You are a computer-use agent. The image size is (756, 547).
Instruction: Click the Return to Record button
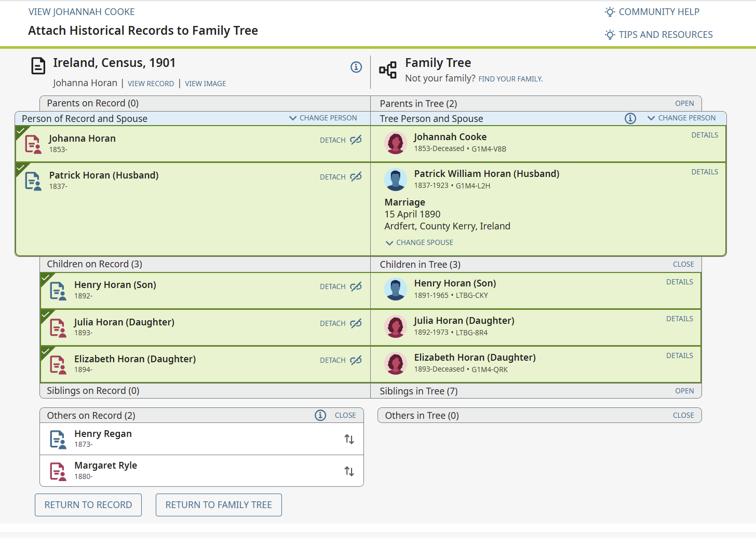click(88, 505)
